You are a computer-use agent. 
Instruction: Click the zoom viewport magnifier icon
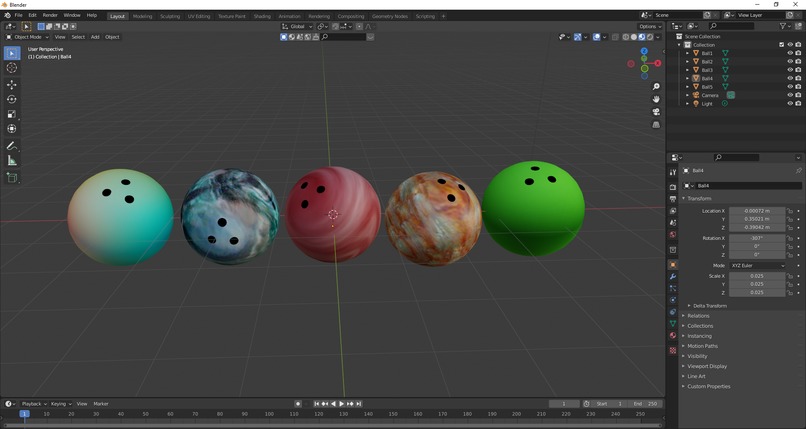[x=656, y=86]
